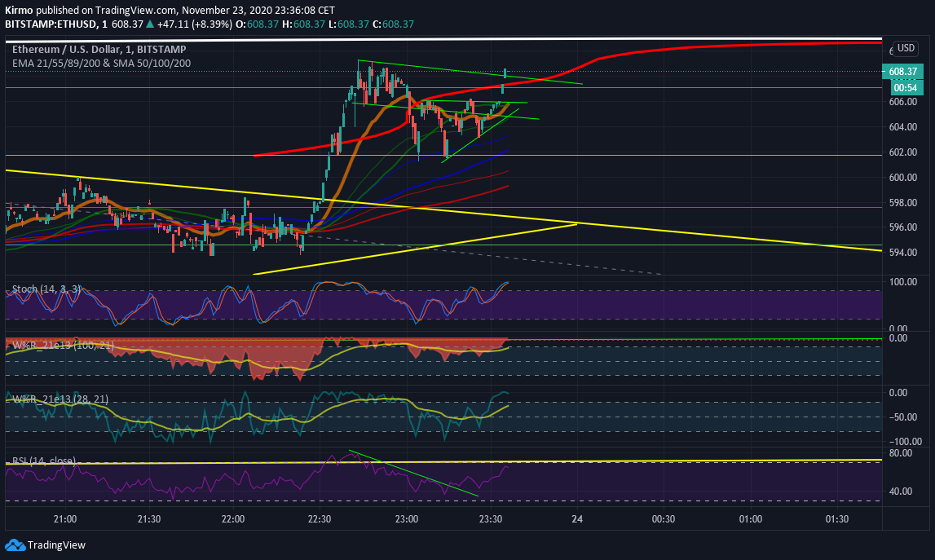Image resolution: width=935 pixels, height=560 pixels.
Task: Click the TradingView cloud logo icon
Action: click(x=15, y=545)
